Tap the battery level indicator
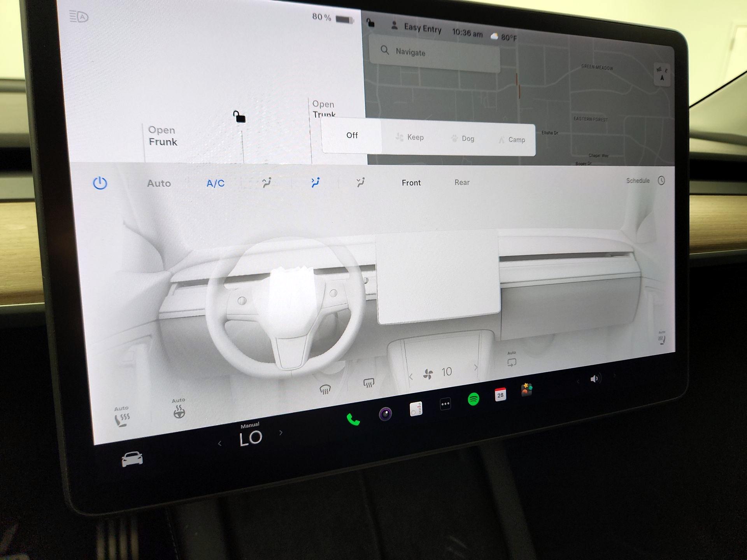Viewport: 747px width, 560px height. (x=333, y=18)
